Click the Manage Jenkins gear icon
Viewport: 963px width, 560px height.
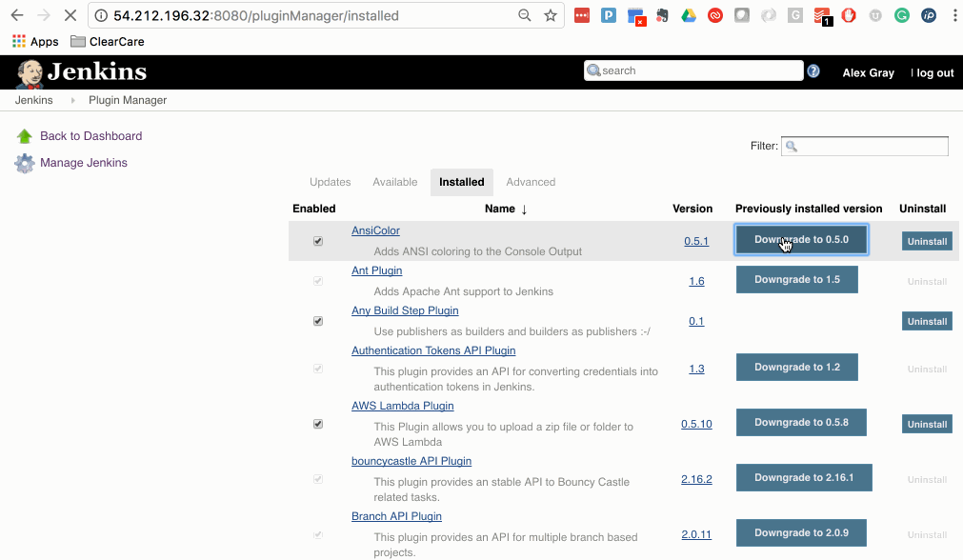click(25, 163)
